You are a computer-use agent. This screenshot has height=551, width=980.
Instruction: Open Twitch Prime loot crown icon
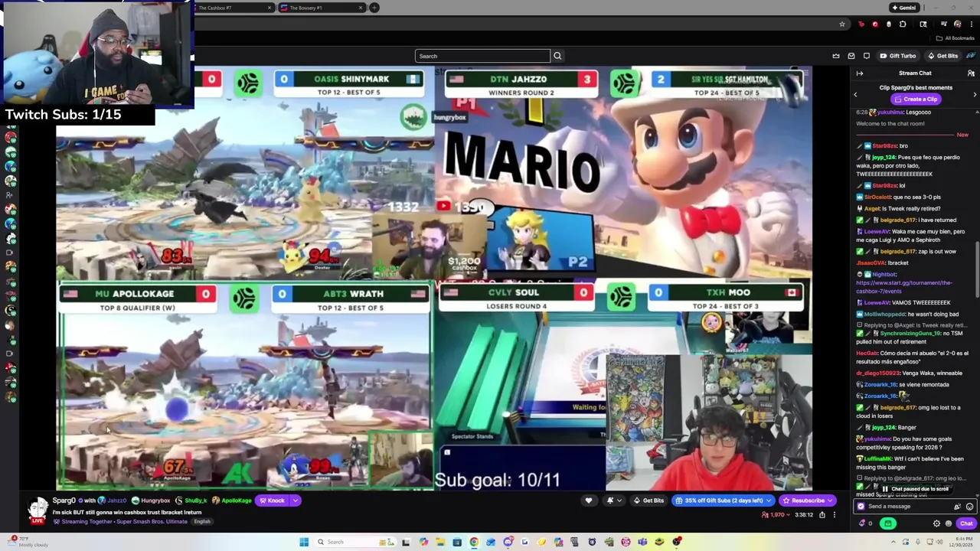pos(836,56)
